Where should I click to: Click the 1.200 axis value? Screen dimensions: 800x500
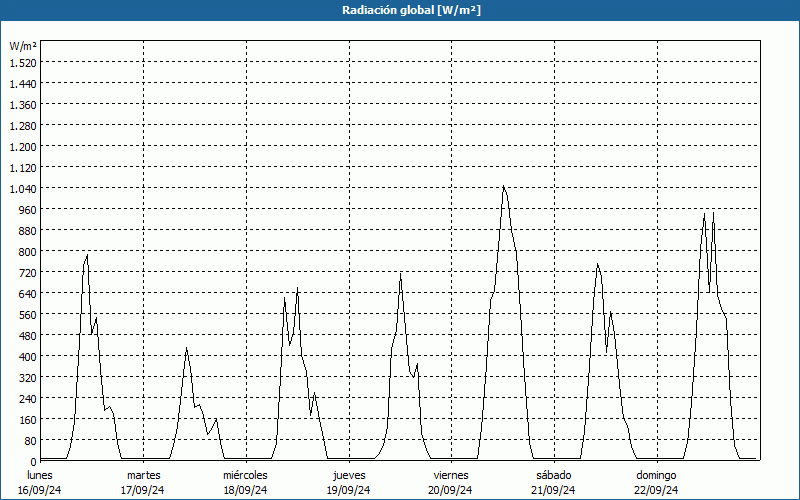[23, 147]
